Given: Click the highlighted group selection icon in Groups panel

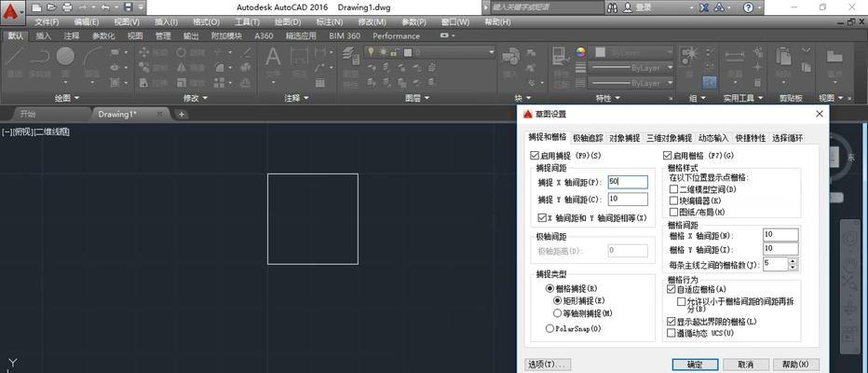Looking at the screenshot, I should pos(709,82).
